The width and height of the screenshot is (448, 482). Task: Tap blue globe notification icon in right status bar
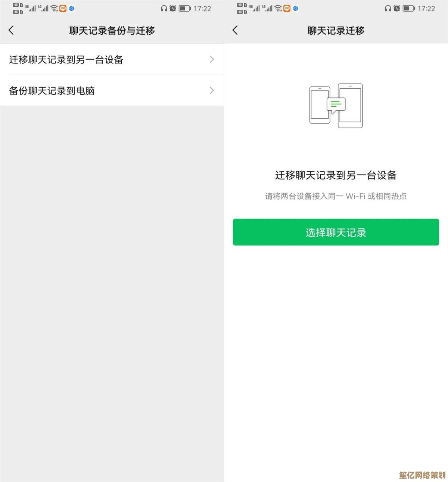(x=296, y=8)
